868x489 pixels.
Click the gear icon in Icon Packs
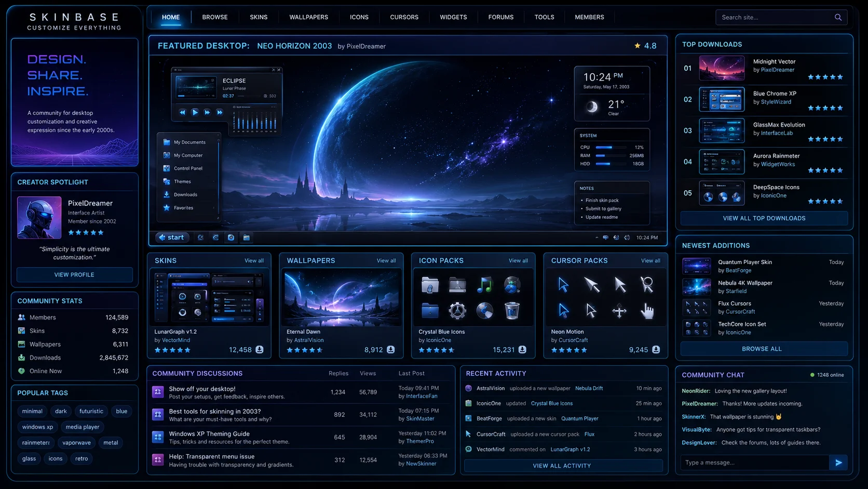tap(457, 311)
